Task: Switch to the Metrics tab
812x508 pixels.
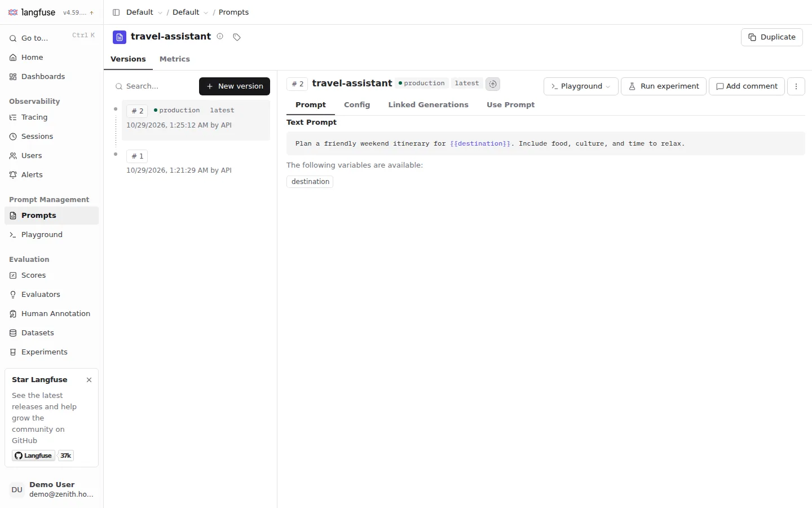Action: pos(175,59)
